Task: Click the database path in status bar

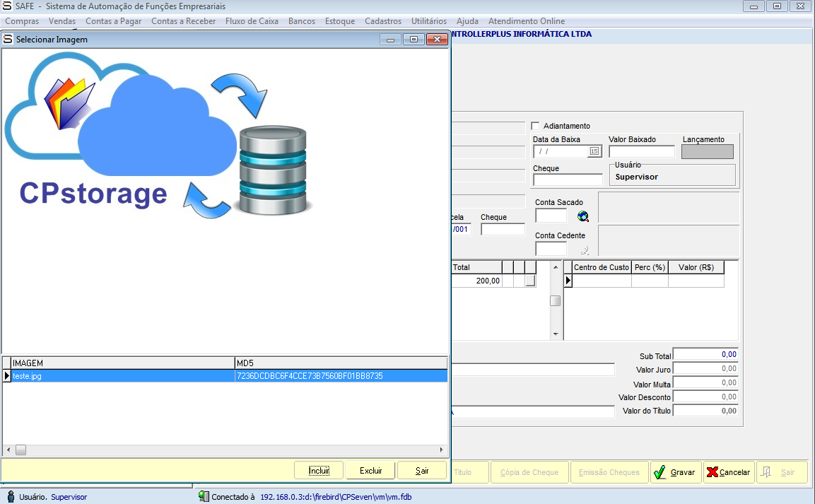Action: (336, 497)
